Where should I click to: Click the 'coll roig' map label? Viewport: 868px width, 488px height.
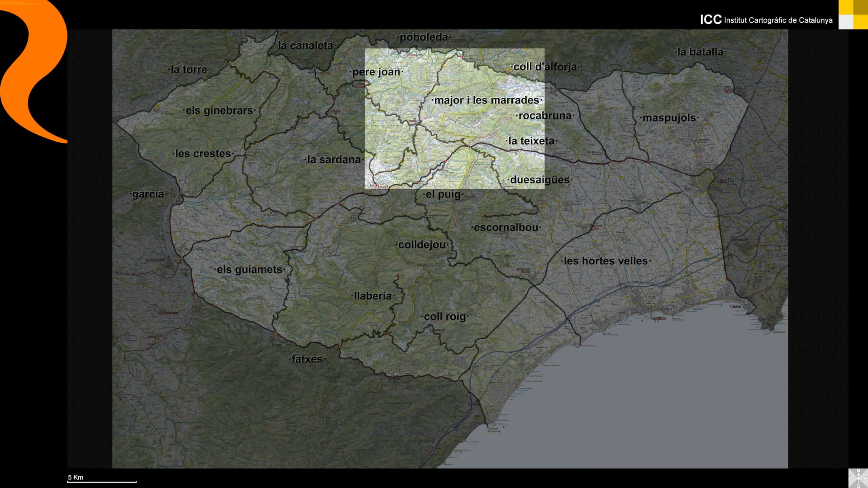[x=445, y=317]
